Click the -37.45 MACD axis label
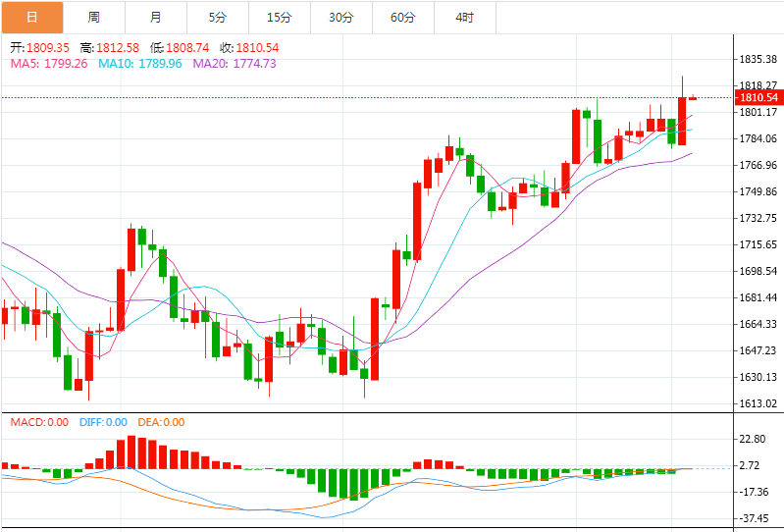This screenshot has height=532, width=784. pyautogui.click(x=754, y=518)
